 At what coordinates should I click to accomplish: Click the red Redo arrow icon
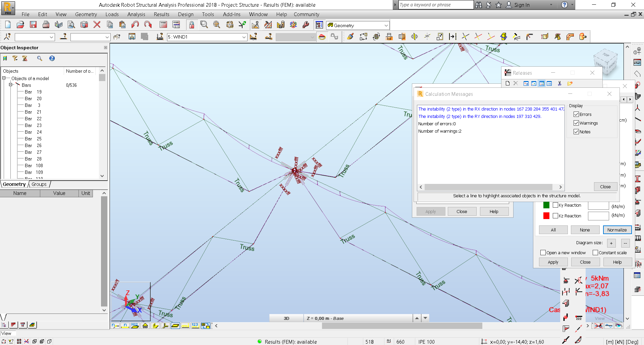coord(148,25)
